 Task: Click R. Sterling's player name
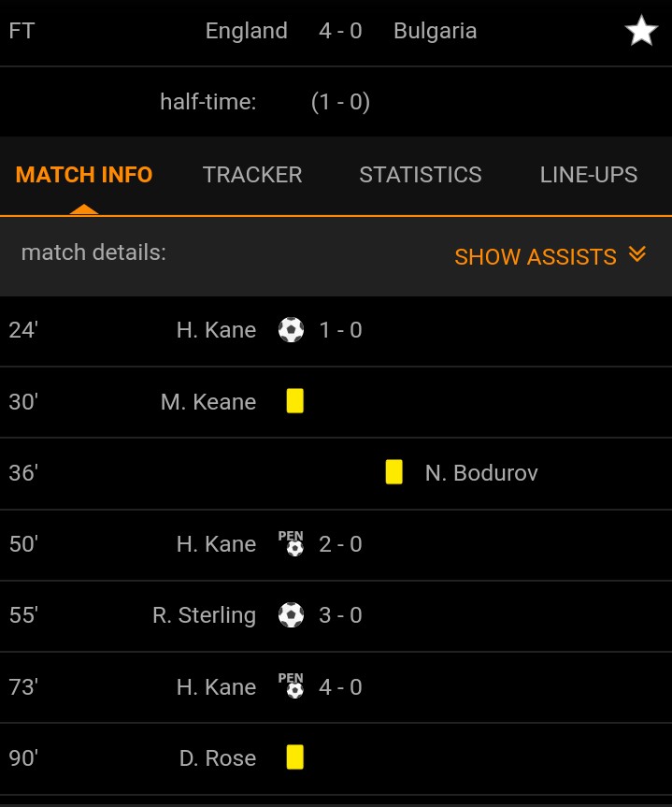(205, 615)
